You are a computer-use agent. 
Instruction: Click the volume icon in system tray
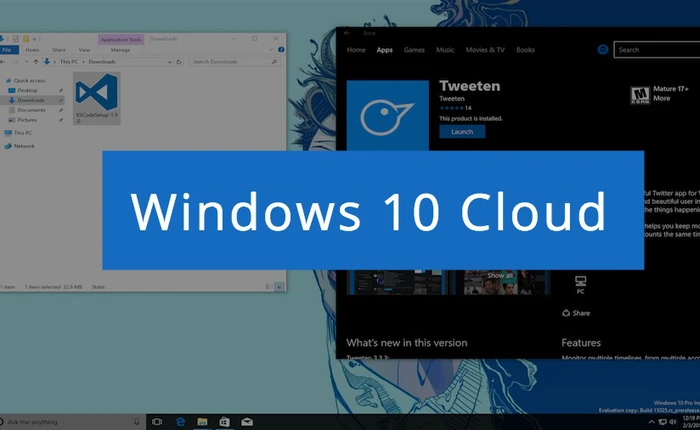pos(673,422)
